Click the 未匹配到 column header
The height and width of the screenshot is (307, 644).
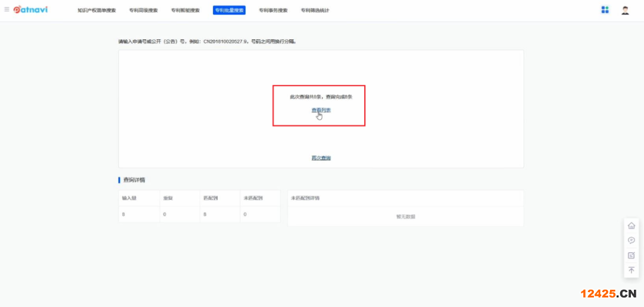pyautogui.click(x=253, y=198)
